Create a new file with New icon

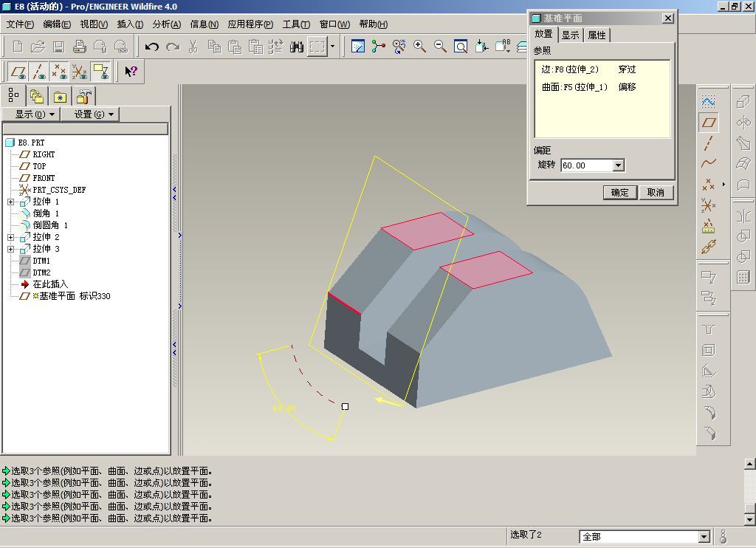click(x=18, y=47)
